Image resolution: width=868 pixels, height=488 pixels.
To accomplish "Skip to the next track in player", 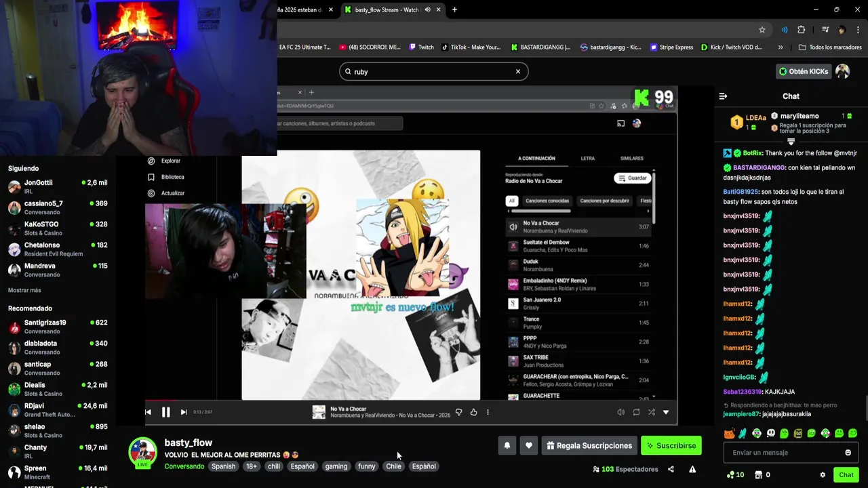I will [184, 412].
